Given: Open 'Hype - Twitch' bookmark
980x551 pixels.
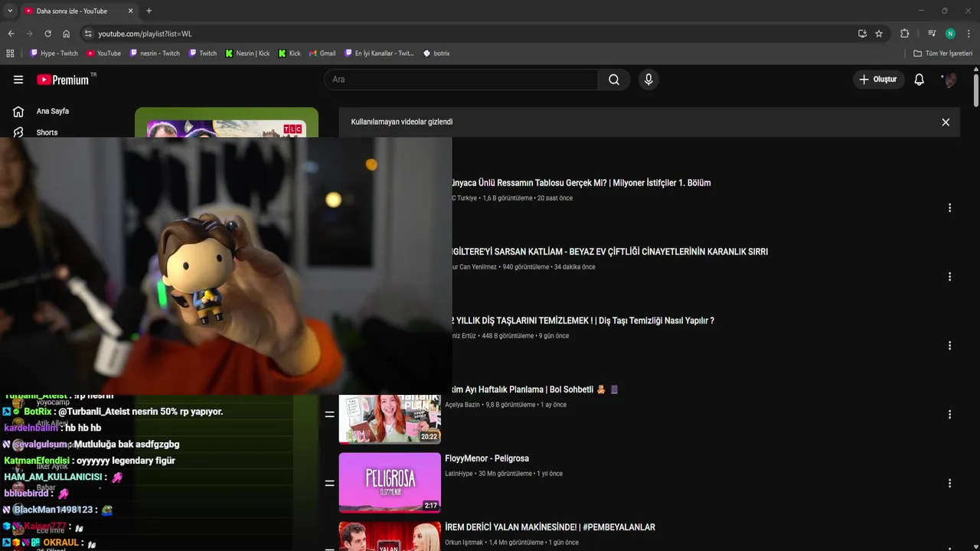Looking at the screenshot, I should tap(54, 54).
